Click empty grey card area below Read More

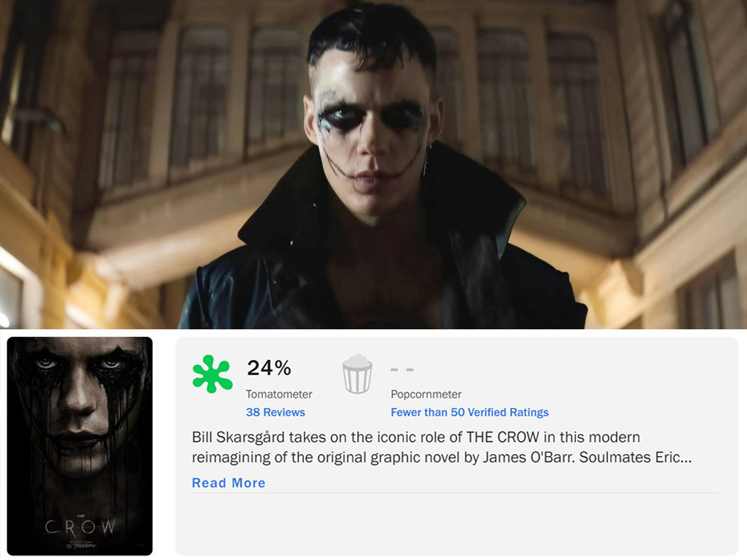[456, 524]
